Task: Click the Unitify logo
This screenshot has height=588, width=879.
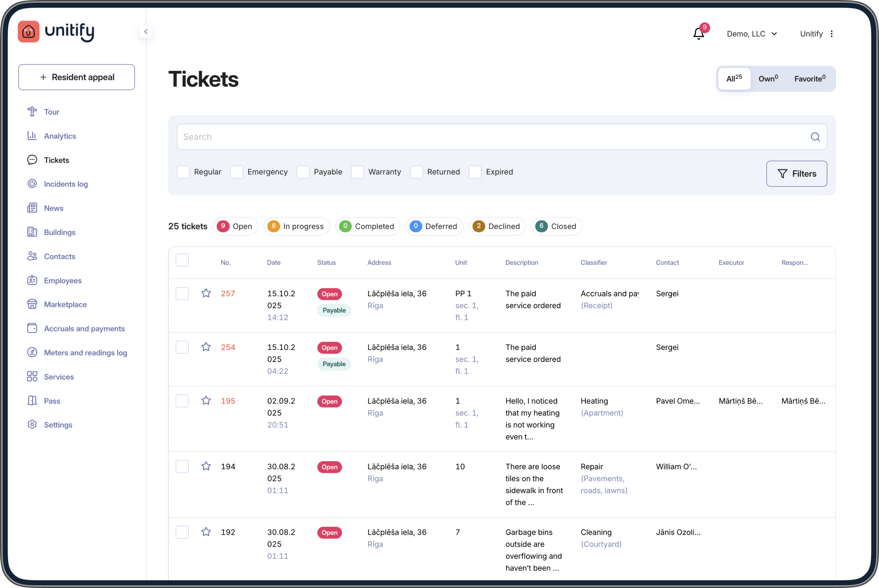Action: coord(56,31)
